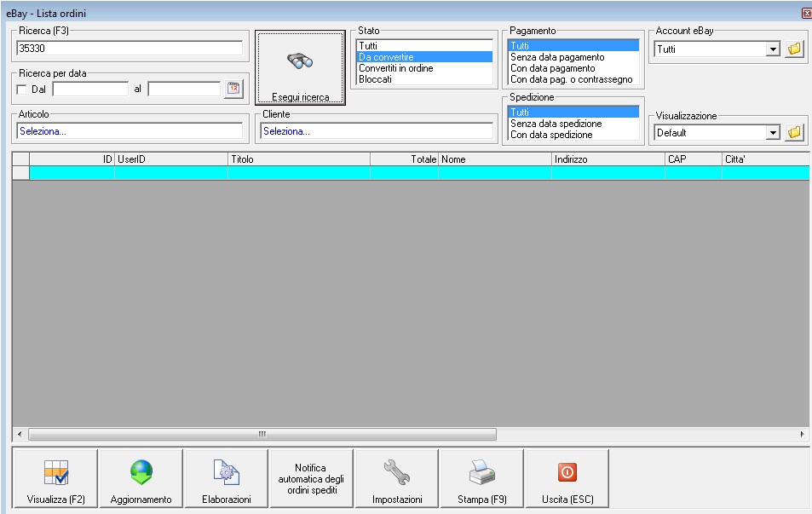Click the Ricerca (F3) search field
812x514 pixels.
130,49
